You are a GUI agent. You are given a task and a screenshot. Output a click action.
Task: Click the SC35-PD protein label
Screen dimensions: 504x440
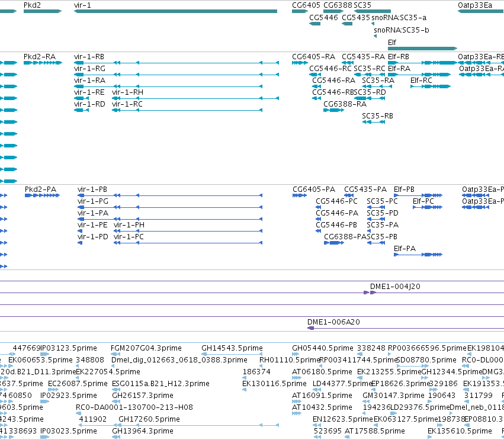383,213
